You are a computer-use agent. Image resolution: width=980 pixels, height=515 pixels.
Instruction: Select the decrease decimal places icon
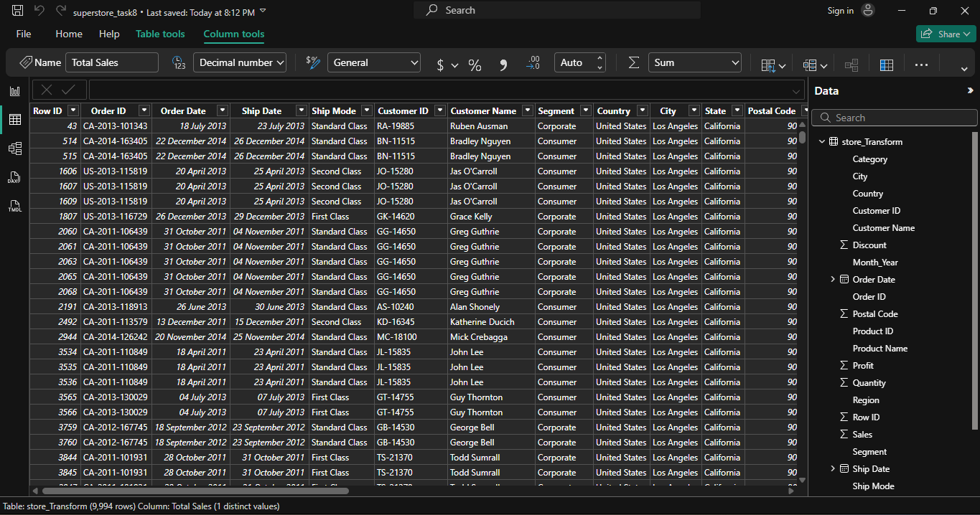point(533,64)
